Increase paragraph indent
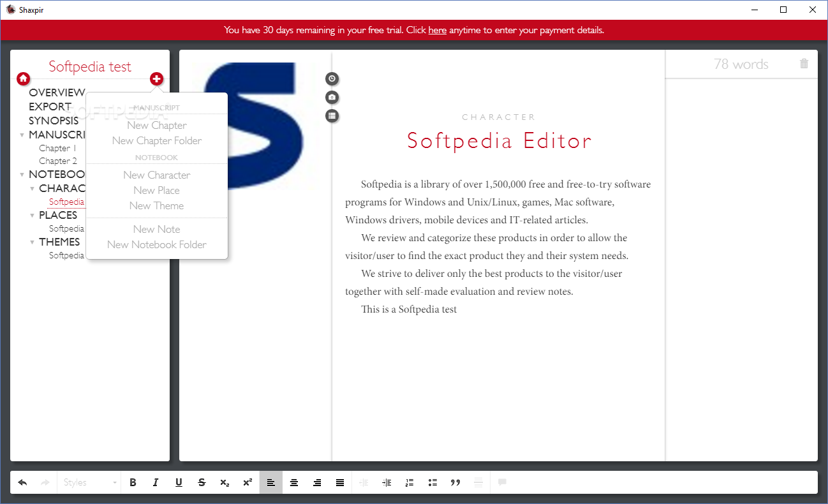This screenshot has width=828, height=504. (x=387, y=482)
